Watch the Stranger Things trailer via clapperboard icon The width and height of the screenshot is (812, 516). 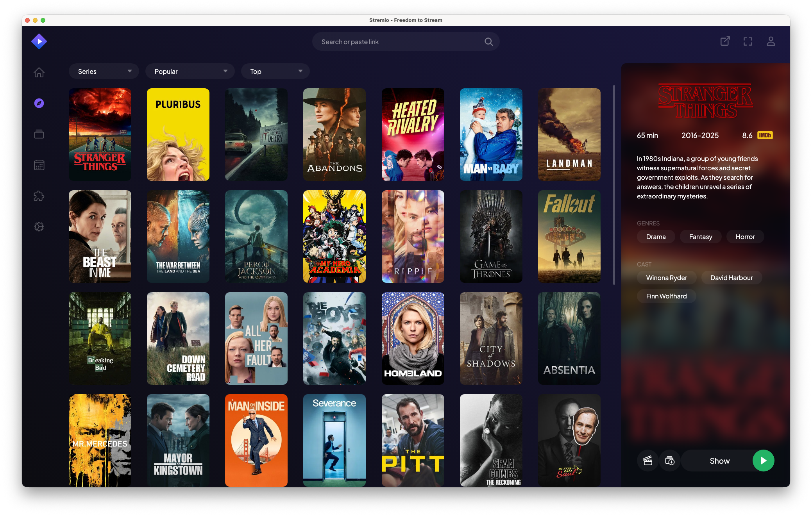[647, 461]
